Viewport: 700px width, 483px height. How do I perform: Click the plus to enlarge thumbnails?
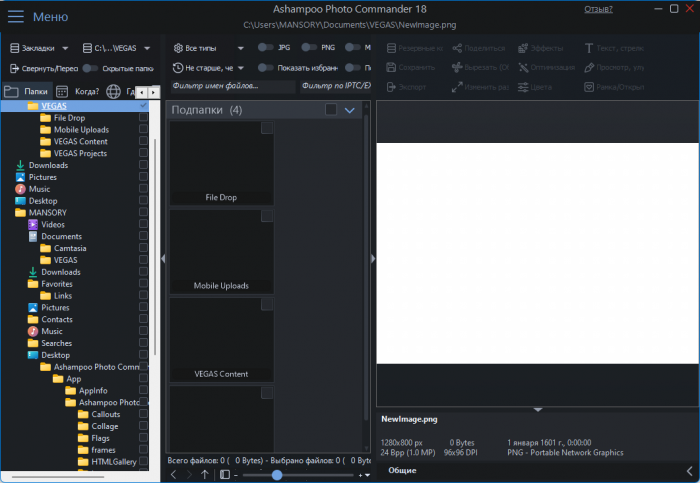coord(360,475)
